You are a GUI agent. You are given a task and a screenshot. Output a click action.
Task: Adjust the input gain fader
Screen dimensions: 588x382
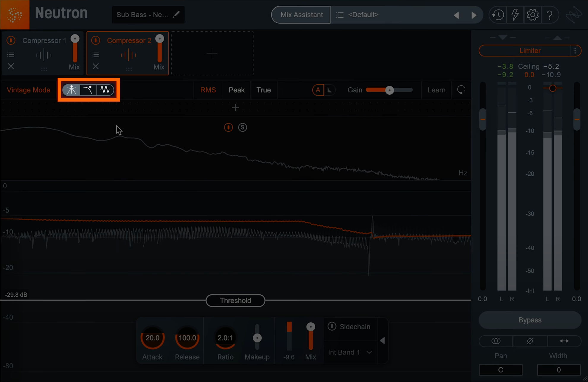tap(483, 119)
